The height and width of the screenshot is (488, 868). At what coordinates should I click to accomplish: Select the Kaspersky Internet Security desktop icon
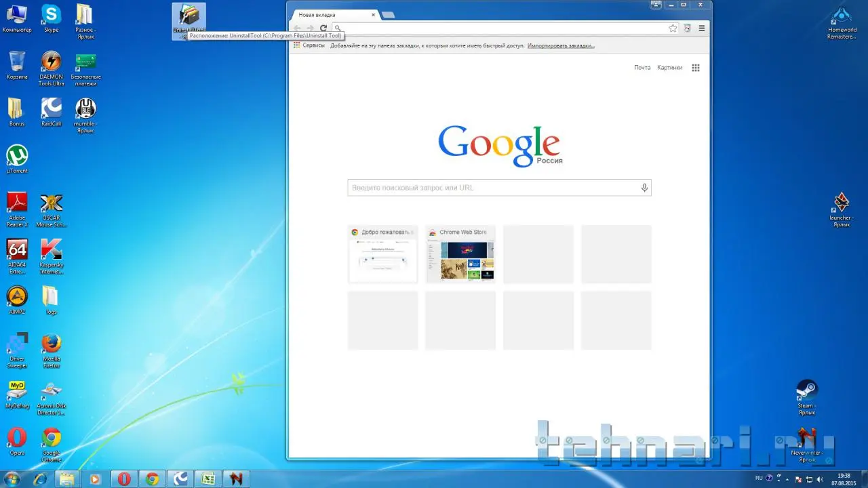[51, 257]
